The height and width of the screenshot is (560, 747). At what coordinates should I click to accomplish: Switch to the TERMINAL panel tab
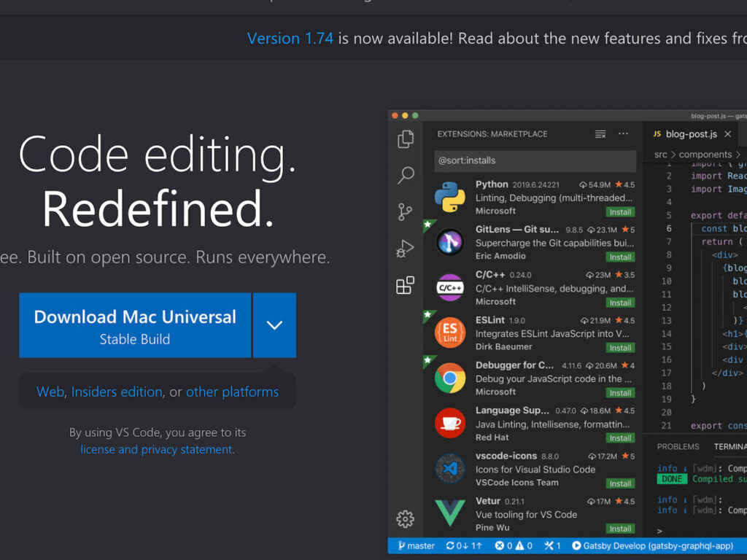(x=729, y=447)
